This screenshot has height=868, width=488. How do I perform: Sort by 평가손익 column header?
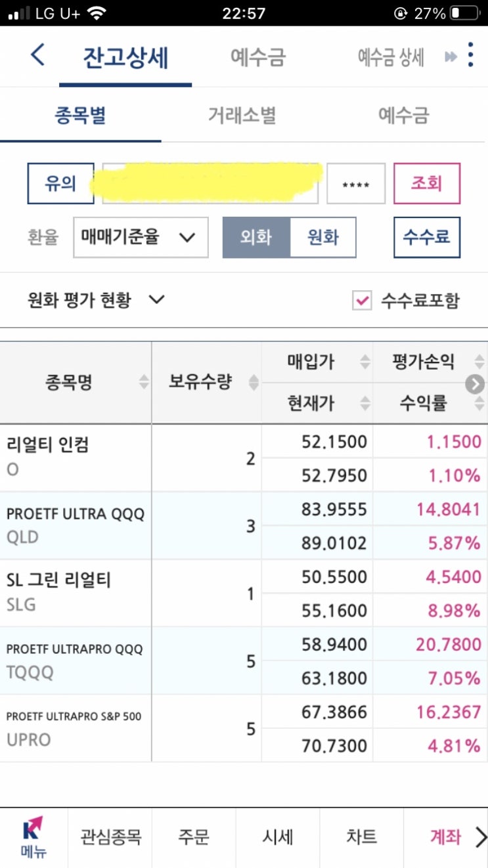[424, 361]
